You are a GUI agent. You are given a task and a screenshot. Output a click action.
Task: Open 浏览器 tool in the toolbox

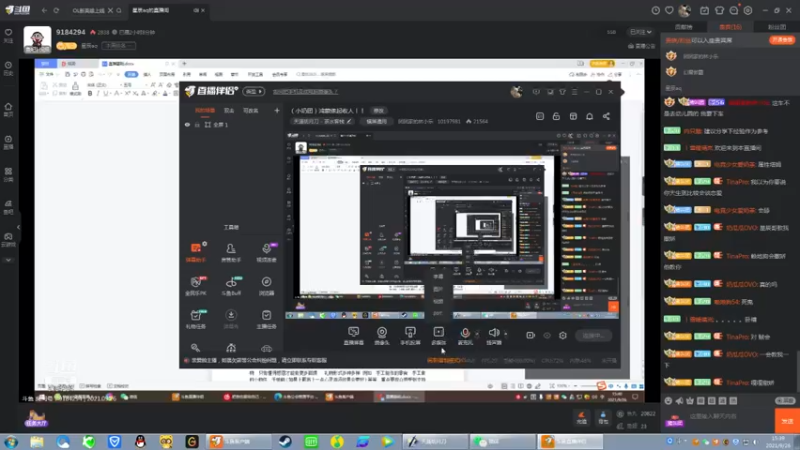[266, 286]
